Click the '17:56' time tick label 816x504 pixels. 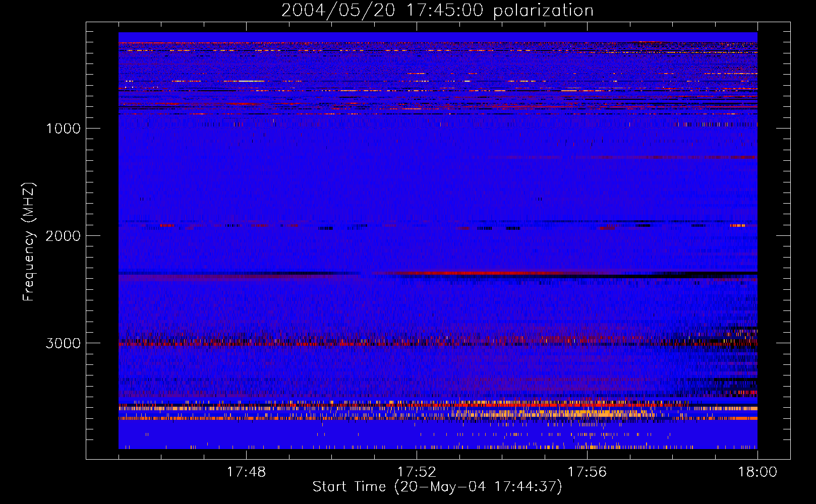pyautogui.click(x=587, y=472)
